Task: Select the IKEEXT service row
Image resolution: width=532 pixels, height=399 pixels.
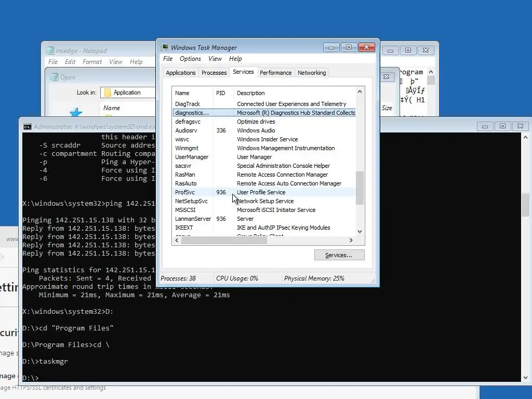Action: [264, 228]
